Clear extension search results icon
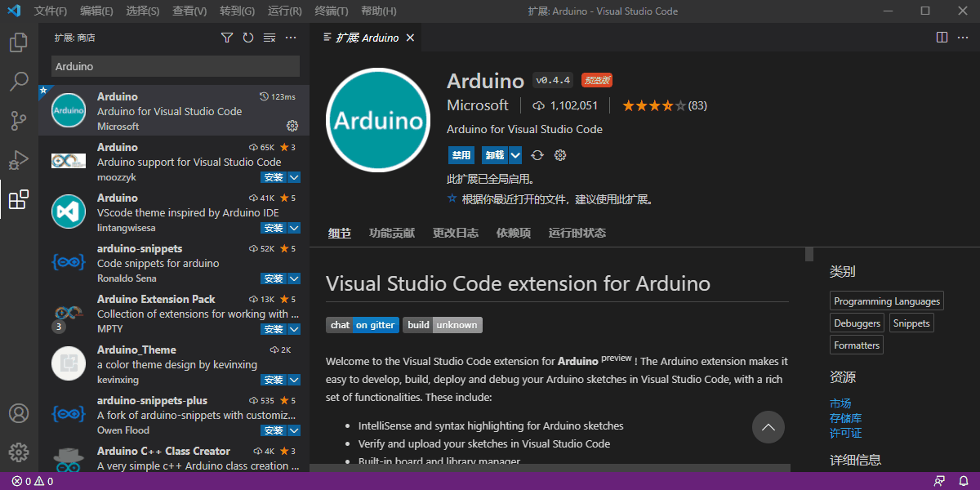 click(269, 38)
